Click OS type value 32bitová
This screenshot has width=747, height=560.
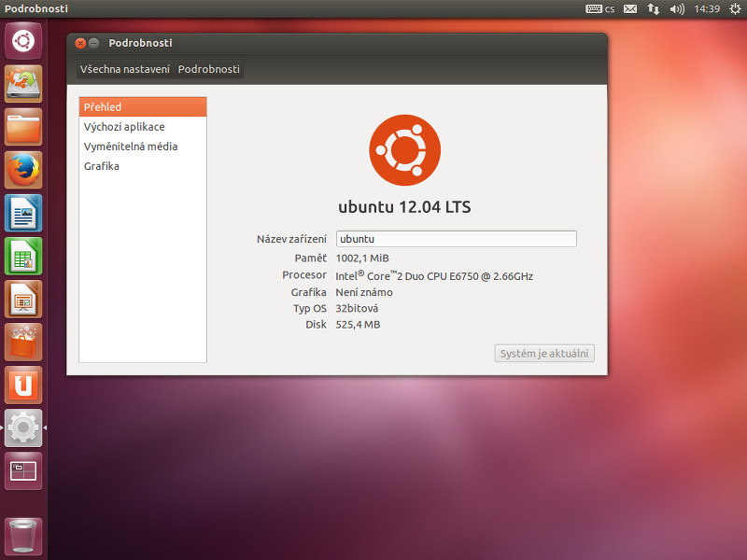click(x=357, y=309)
